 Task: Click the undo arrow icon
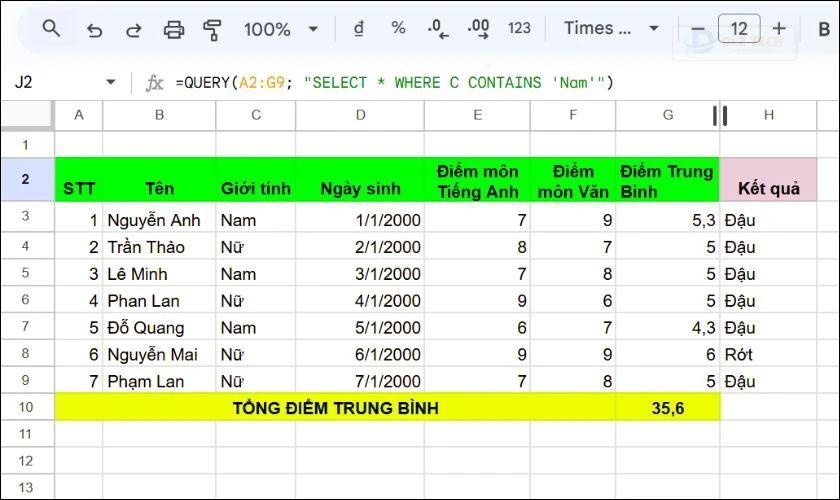[x=94, y=30]
